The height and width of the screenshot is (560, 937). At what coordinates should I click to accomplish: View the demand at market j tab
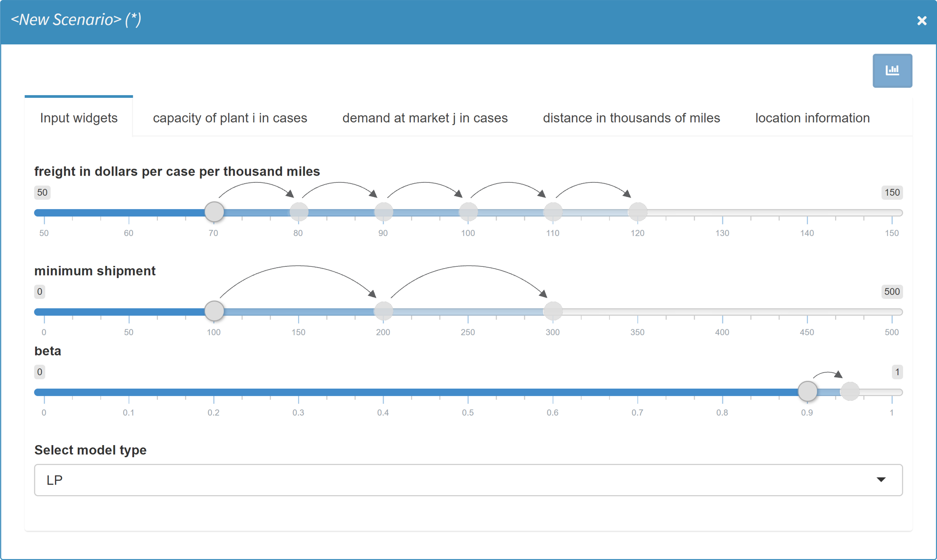[425, 118]
